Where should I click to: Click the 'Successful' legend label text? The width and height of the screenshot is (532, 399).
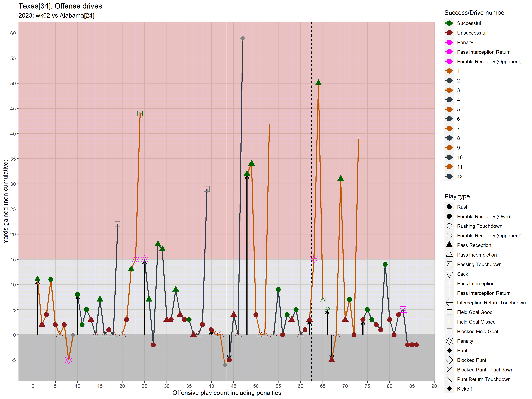(x=469, y=23)
